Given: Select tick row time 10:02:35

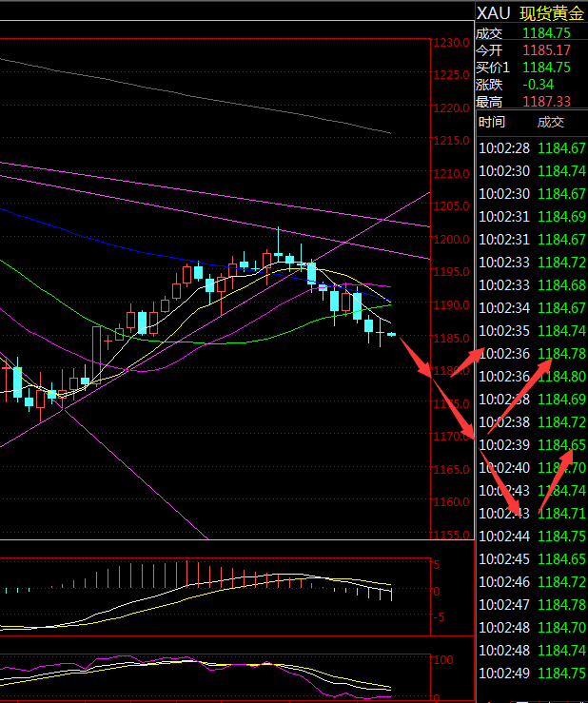Looking at the screenshot, I should tap(504, 331).
